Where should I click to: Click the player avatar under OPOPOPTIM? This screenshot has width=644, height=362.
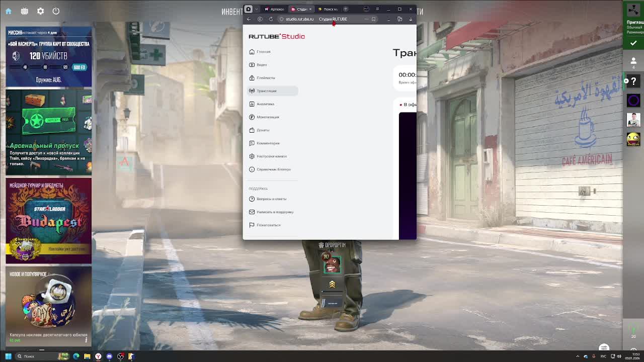(x=332, y=264)
